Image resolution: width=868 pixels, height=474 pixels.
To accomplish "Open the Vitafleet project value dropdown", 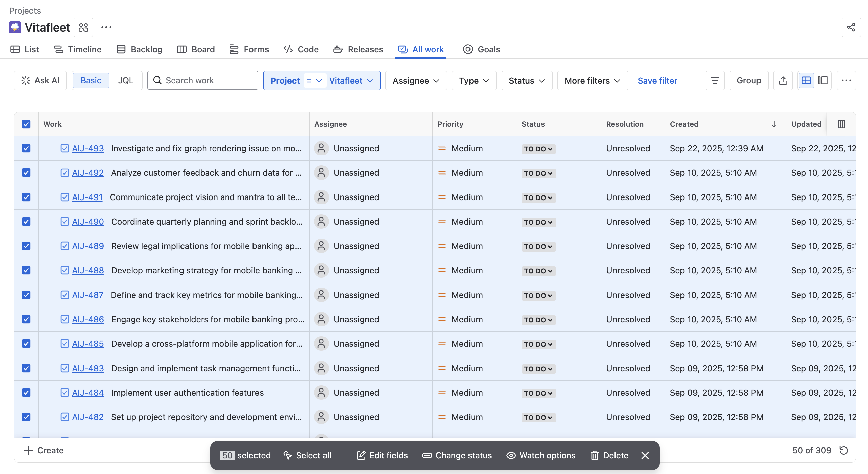I will pyautogui.click(x=351, y=81).
